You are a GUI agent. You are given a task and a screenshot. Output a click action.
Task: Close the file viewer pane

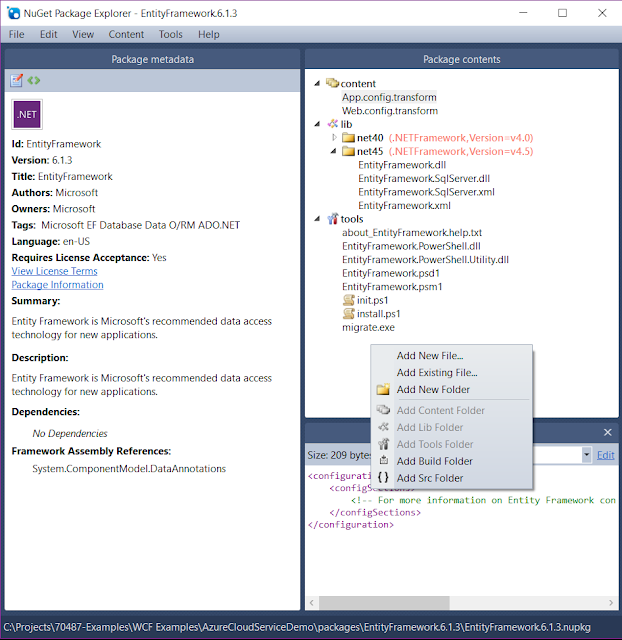(607, 432)
